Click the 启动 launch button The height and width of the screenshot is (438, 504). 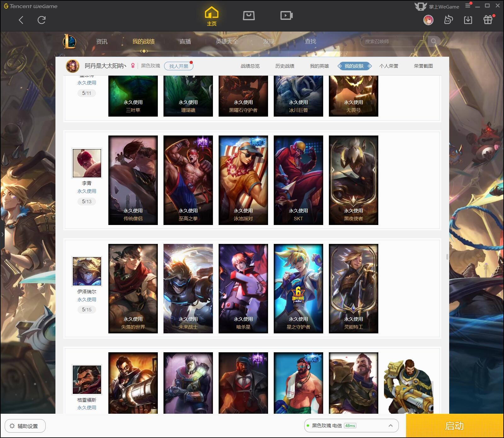point(455,426)
